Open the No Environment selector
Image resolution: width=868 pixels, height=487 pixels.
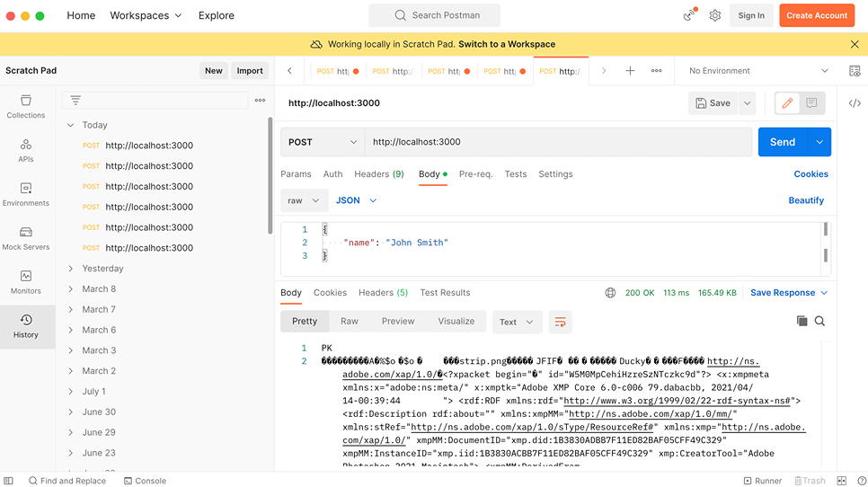[758, 71]
